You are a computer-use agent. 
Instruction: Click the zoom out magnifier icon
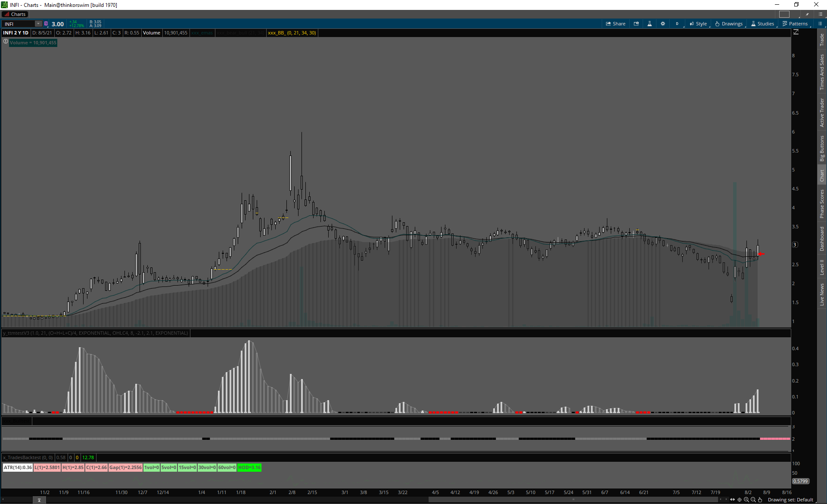point(753,500)
